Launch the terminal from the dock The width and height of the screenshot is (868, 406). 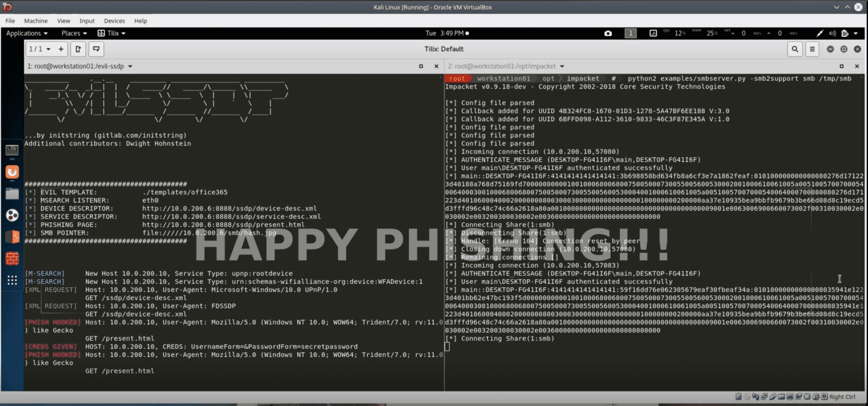12,150
